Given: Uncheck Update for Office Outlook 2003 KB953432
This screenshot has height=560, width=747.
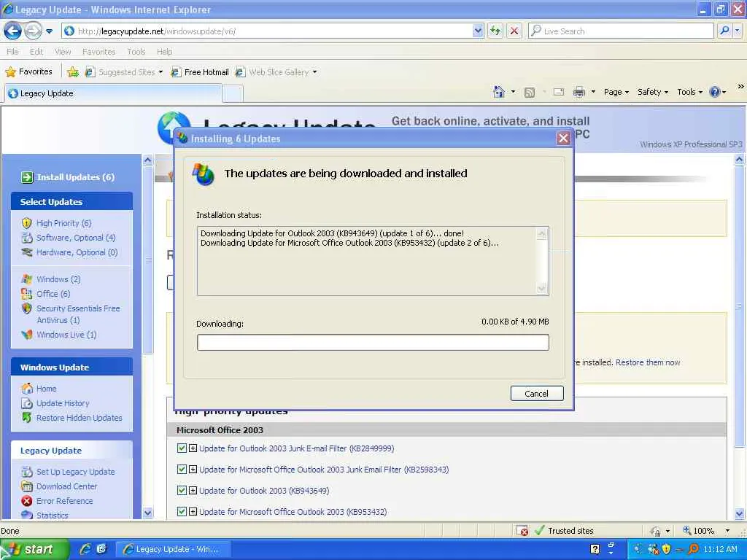Looking at the screenshot, I should [182, 512].
